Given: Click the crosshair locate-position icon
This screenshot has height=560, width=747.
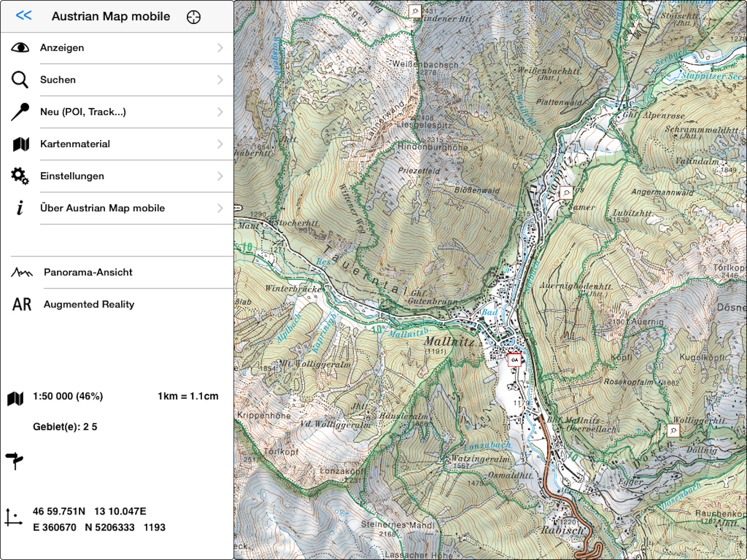Looking at the screenshot, I should [x=194, y=17].
